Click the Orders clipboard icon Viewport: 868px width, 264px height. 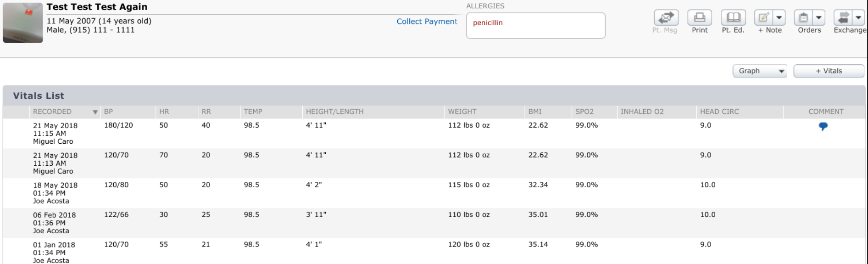click(803, 18)
